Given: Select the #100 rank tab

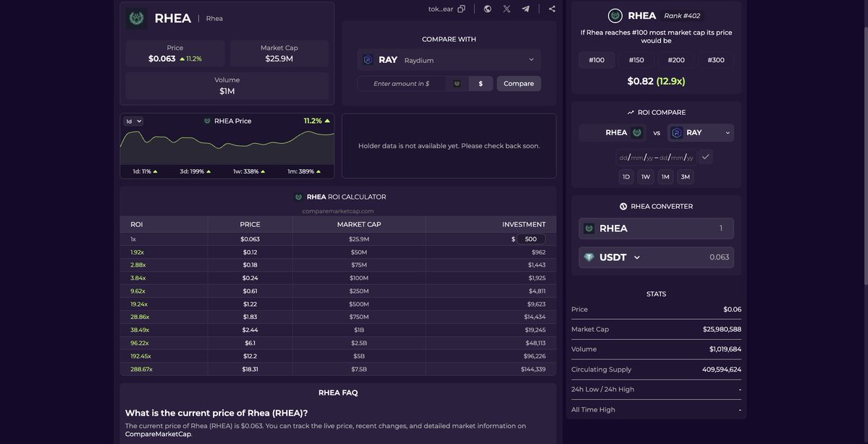Looking at the screenshot, I should click(x=597, y=60).
